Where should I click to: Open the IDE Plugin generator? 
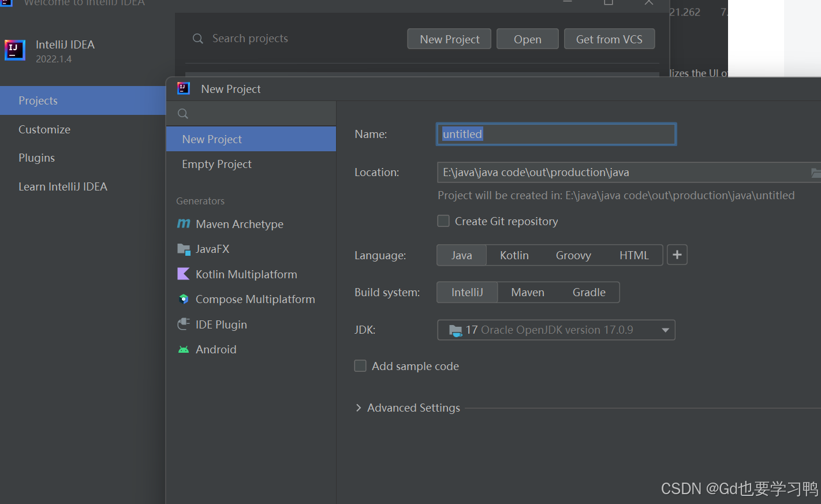pos(221,324)
